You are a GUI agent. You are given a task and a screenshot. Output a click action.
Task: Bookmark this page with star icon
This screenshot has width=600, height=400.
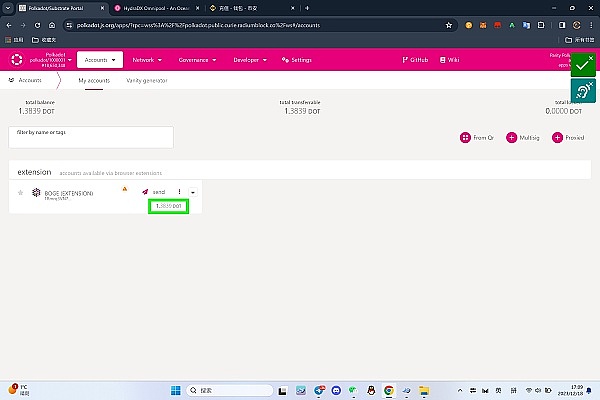(449, 25)
